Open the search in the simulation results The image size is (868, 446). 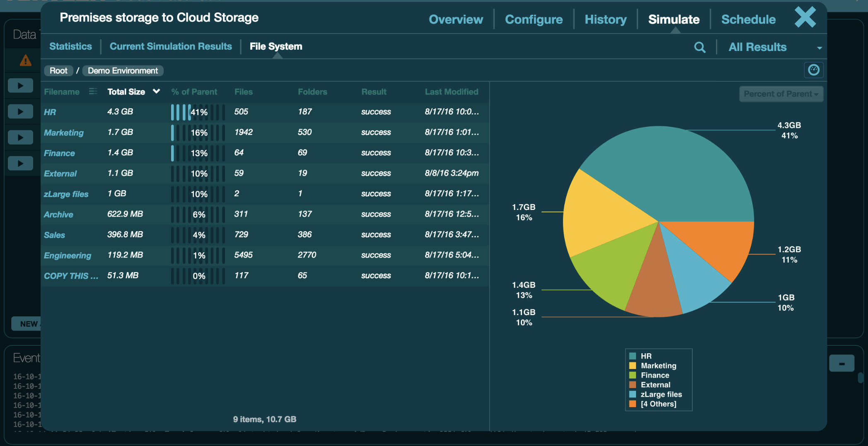(700, 47)
